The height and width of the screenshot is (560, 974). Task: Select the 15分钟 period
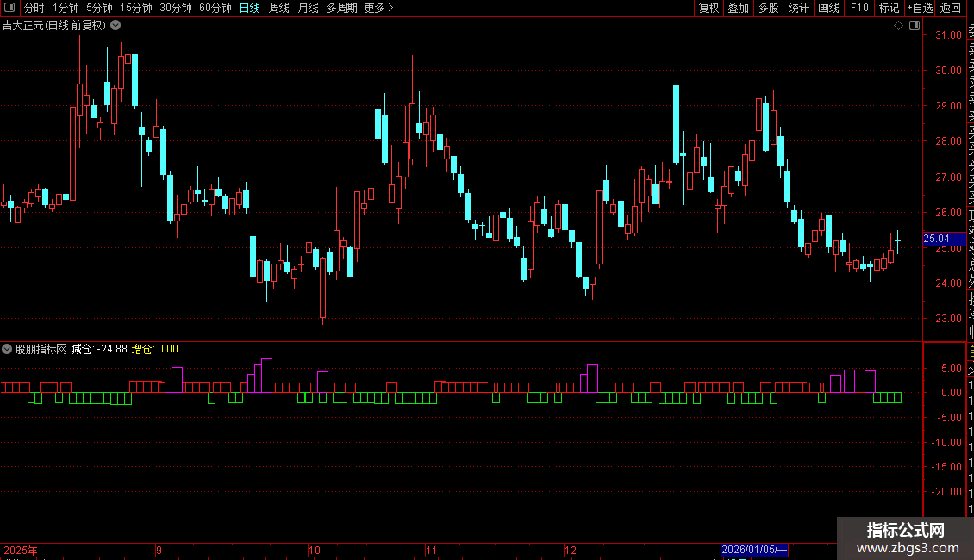[x=136, y=8]
